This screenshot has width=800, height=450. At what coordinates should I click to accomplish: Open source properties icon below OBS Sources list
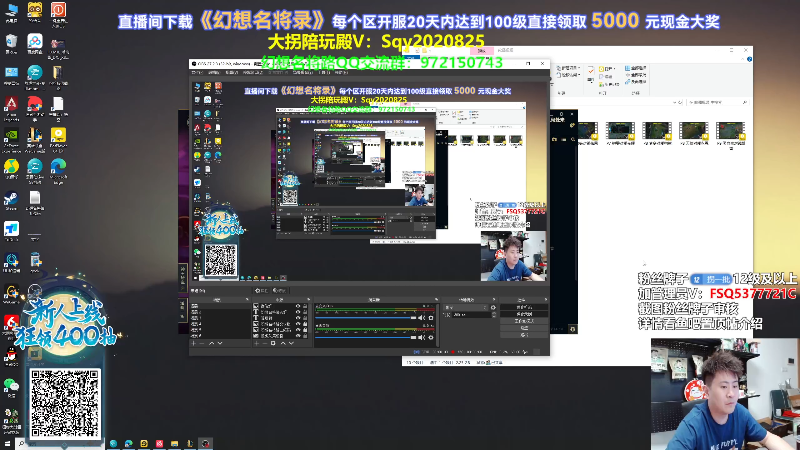pyautogui.click(x=273, y=343)
